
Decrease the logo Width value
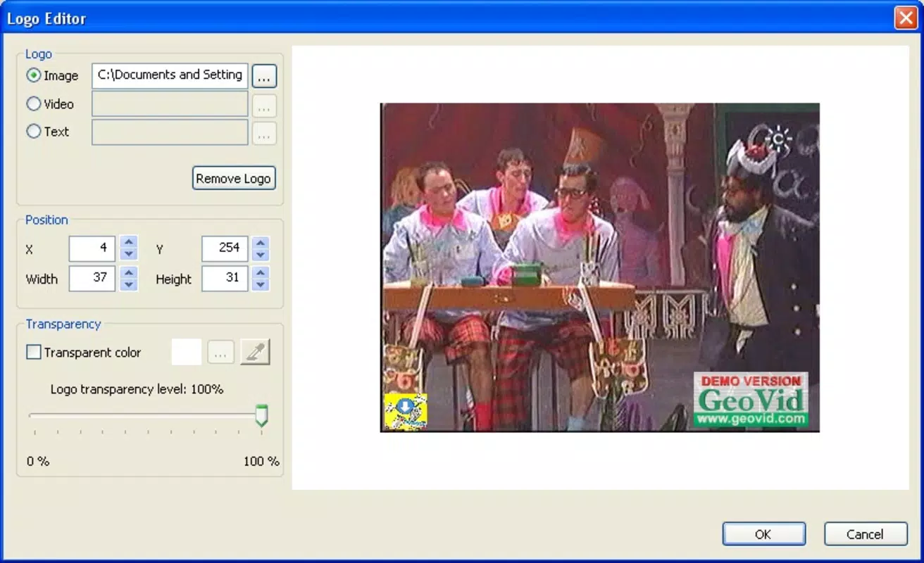128,284
